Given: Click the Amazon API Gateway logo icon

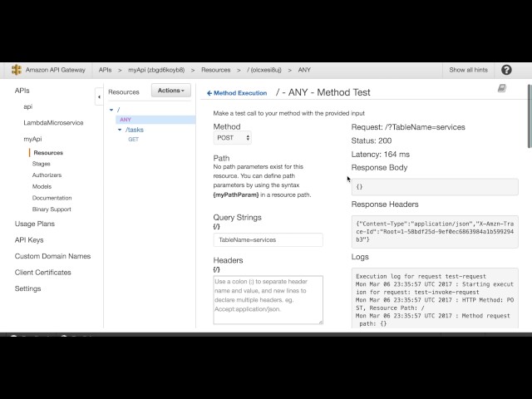Looking at the screenshot, I should (17, 70).
